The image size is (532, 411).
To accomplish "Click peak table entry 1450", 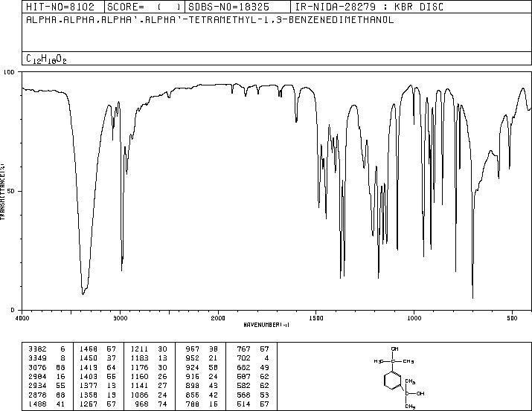I will coord(89,358).
